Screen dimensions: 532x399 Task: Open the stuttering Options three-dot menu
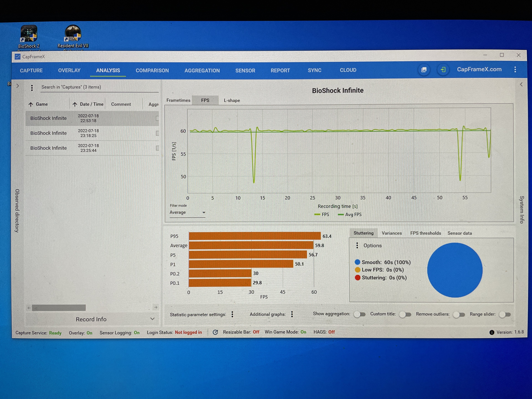point(357,245)
